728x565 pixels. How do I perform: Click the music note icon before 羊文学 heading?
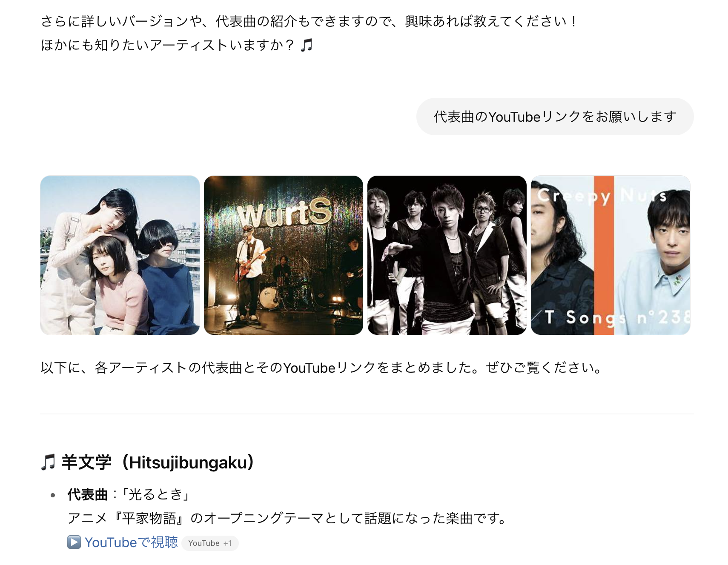pyautogui.click(x=48, y=462)
